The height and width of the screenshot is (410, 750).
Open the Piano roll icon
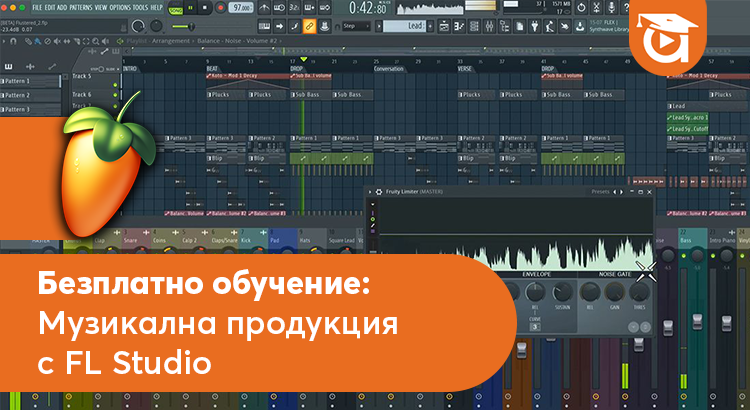[x=459, y=26]
